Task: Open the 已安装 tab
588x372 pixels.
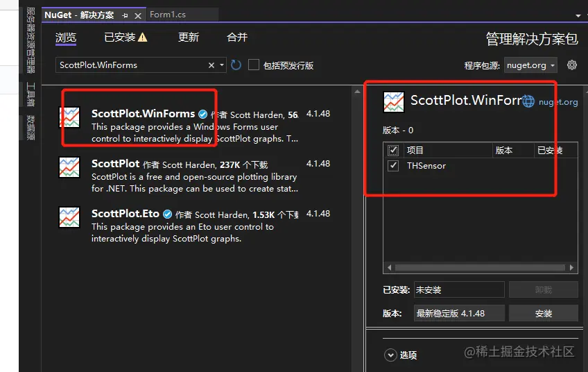Action: coord(120,37)
